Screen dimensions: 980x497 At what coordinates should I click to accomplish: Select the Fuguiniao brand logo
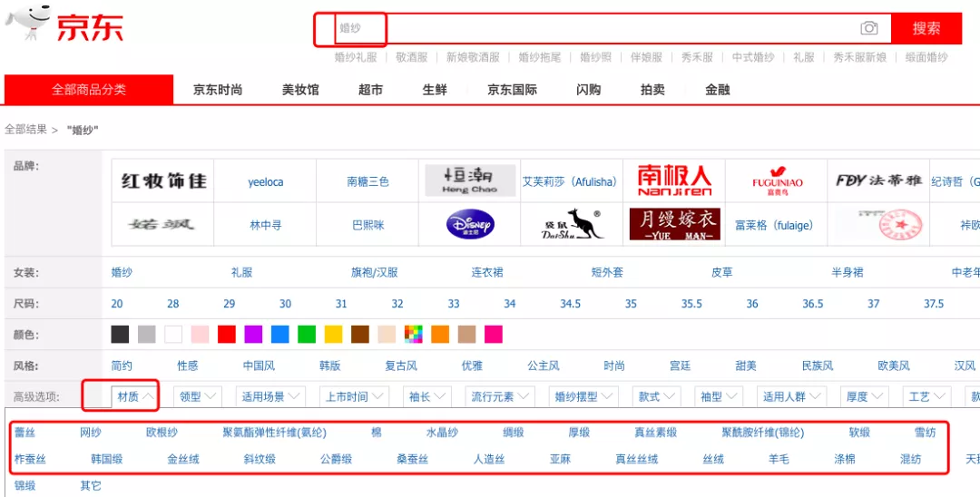click(x=778, y=180)
